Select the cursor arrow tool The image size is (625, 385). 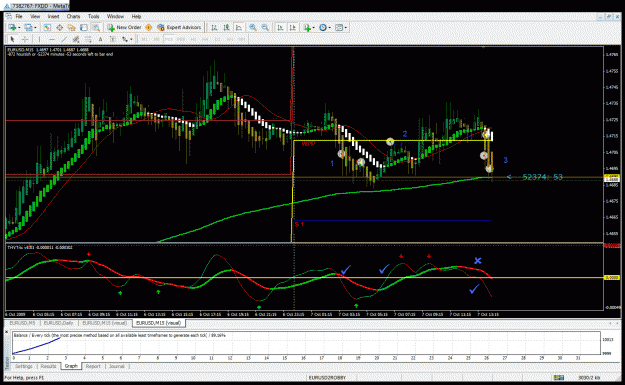click(x=12, y=39)
